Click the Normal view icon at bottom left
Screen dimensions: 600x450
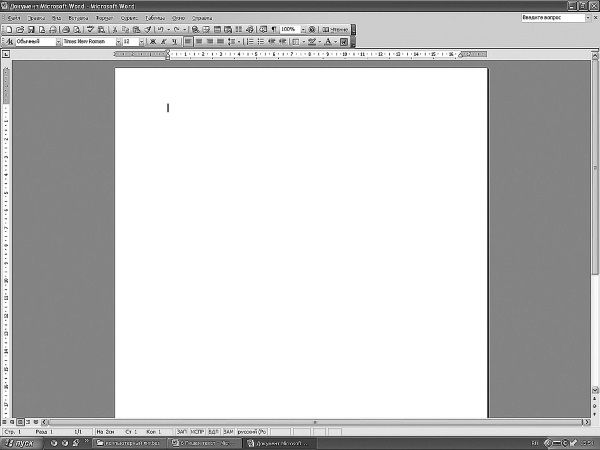pos(5,423)
